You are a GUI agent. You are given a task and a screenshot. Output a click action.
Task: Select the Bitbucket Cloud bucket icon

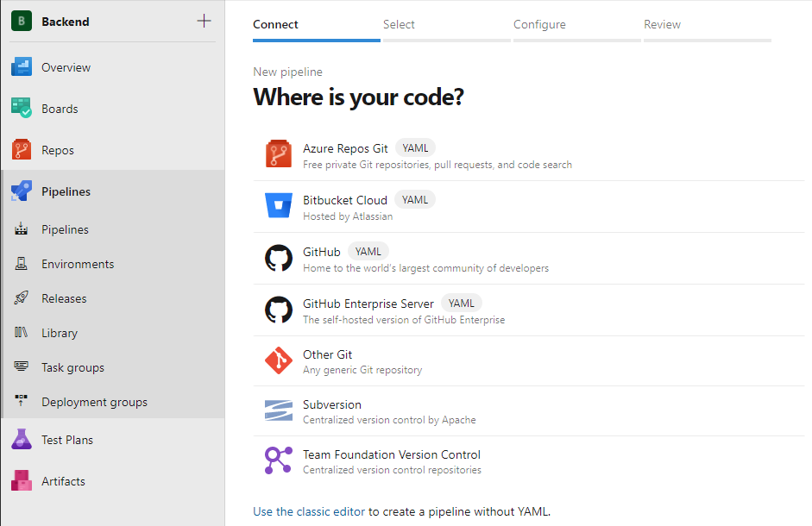279,207
